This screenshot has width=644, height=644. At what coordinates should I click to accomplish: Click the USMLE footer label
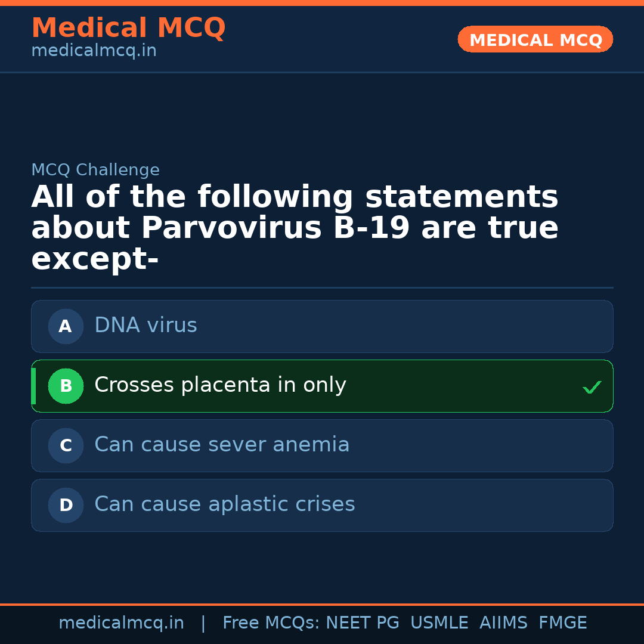click(x=439, y=623)
